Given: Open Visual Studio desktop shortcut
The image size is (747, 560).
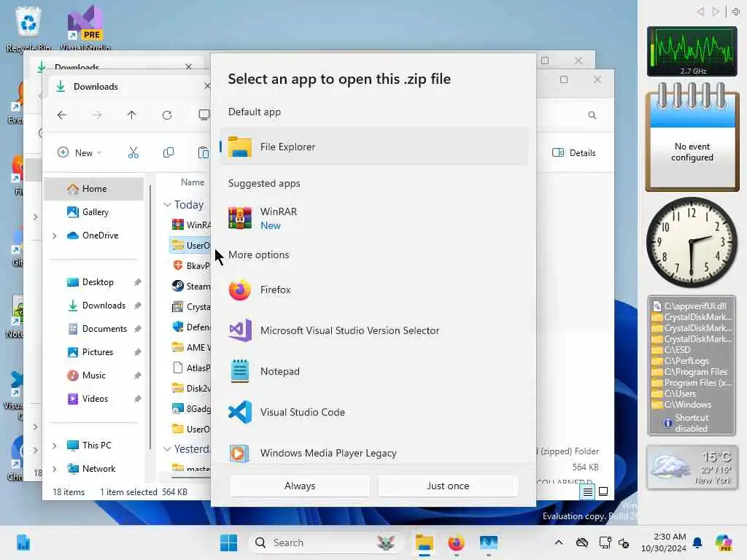Looking at the screenshot, I should pyautogui.click(x=85, y=28).
